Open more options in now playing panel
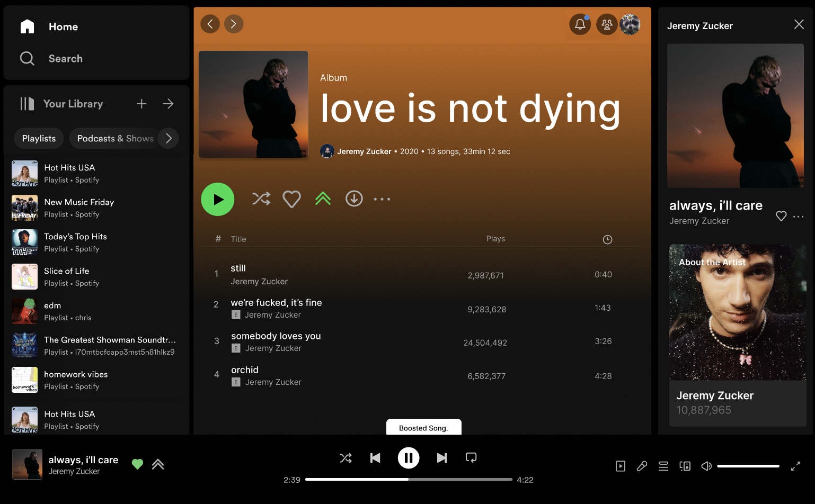 [x=799, y=217]
